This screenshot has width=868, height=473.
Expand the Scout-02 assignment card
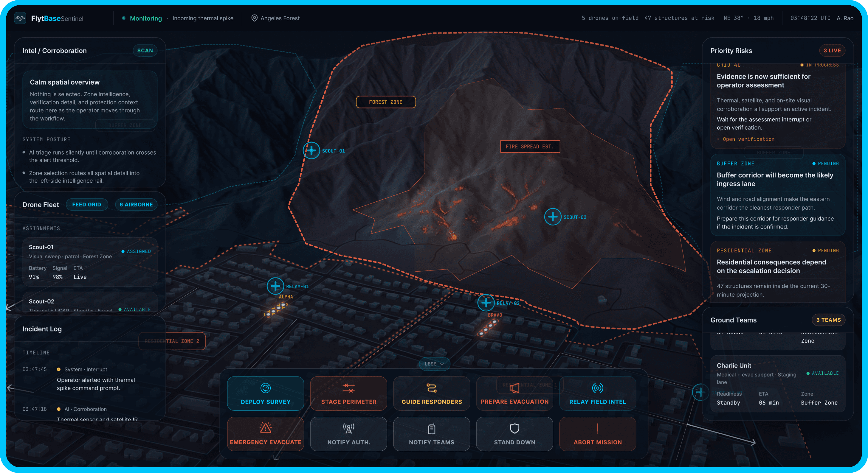click(90, 302)
